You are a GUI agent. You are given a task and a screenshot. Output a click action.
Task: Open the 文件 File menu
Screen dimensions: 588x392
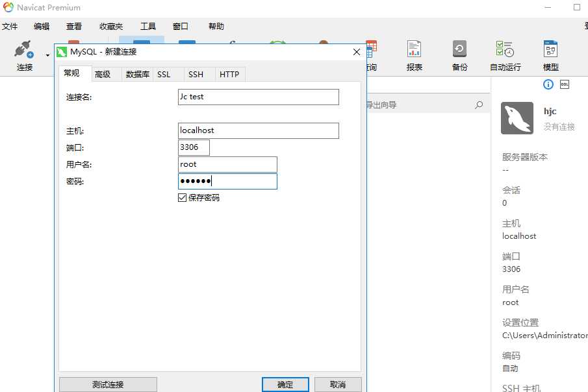[x=10, y=26]
